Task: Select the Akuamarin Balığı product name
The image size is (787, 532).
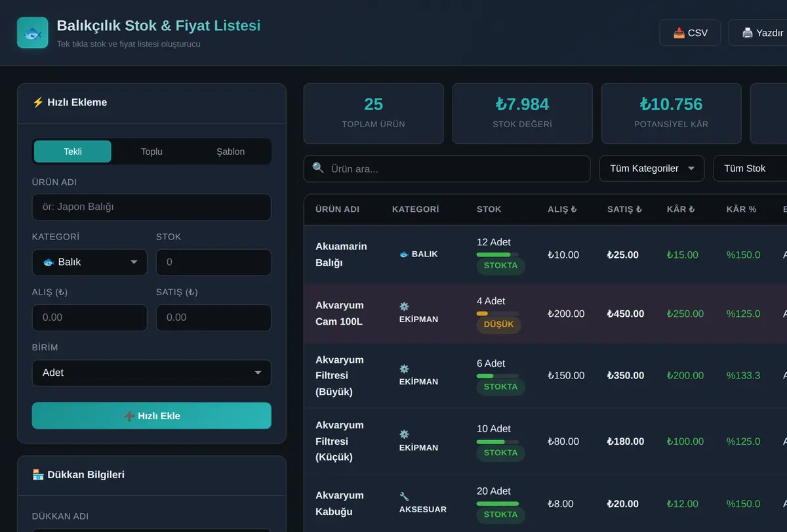Action: (341, 255)
